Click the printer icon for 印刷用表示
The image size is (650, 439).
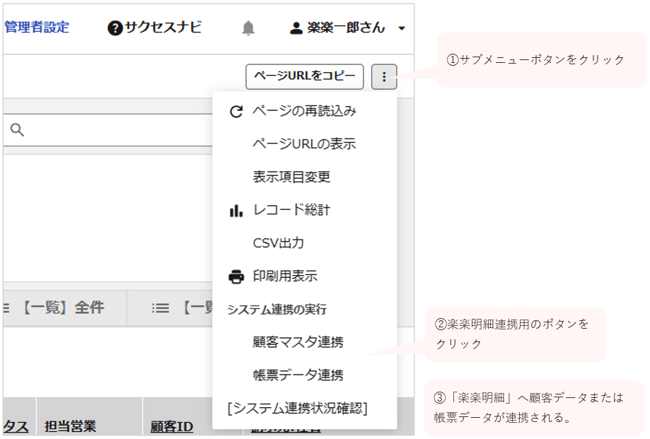[x=236, y=276]
